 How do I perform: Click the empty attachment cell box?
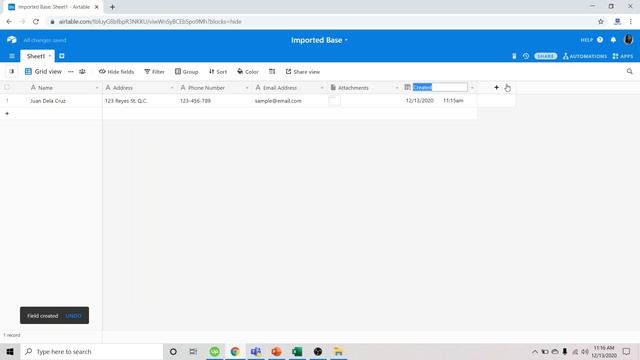tap(334, 101)
